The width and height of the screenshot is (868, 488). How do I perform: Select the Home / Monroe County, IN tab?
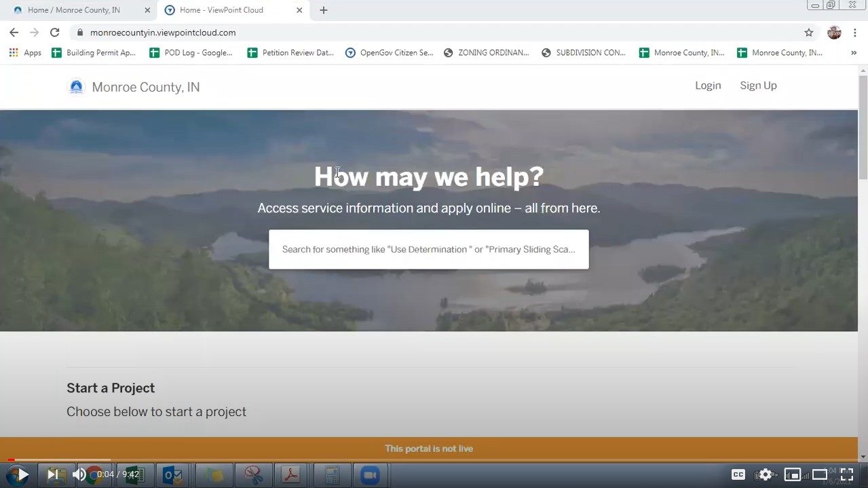(74, 10)
